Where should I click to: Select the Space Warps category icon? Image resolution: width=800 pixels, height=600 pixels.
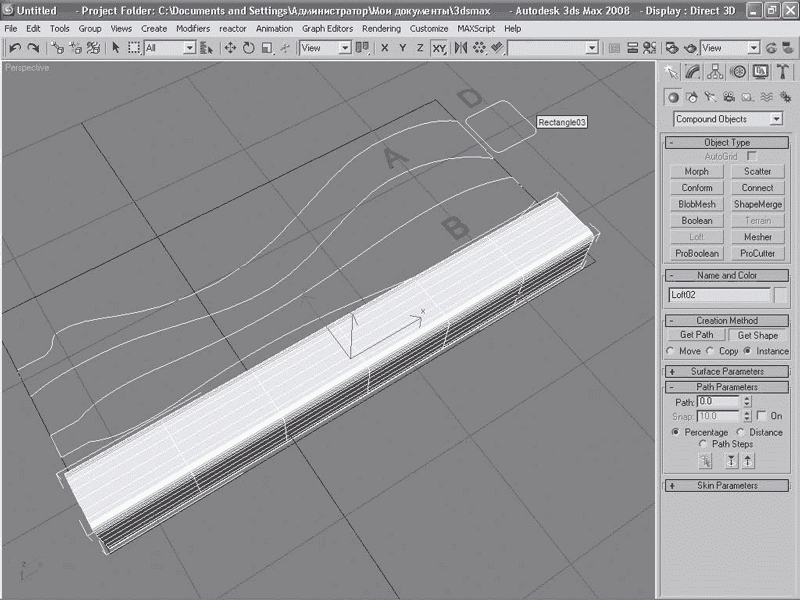(768, 97)
